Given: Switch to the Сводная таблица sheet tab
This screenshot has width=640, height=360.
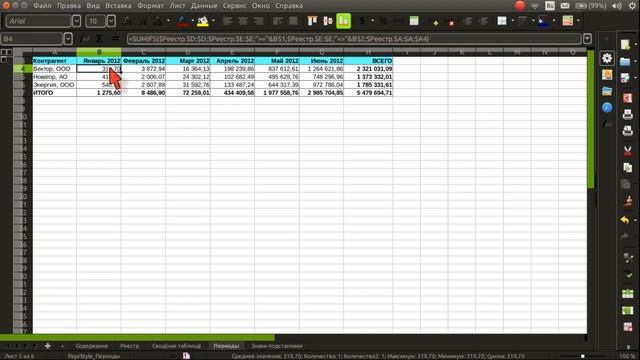Looking at the screenshot, I should click(x=176, y=346).
